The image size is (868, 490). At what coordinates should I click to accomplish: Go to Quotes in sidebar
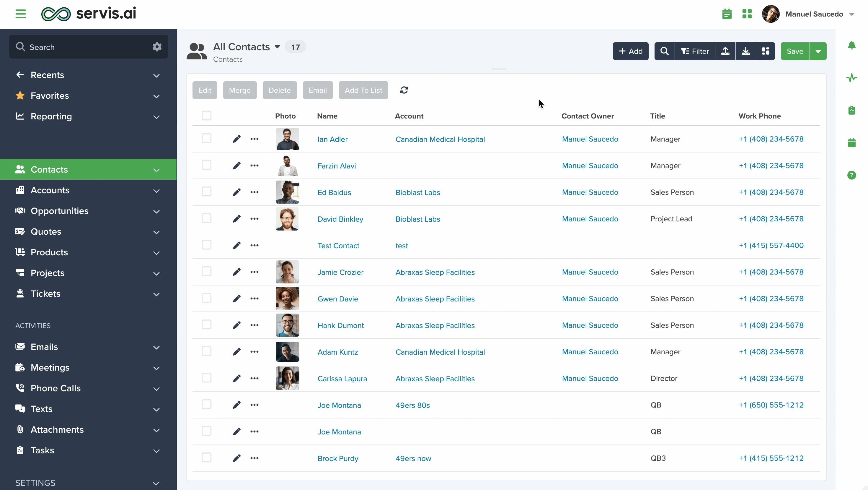coord(46,232)
